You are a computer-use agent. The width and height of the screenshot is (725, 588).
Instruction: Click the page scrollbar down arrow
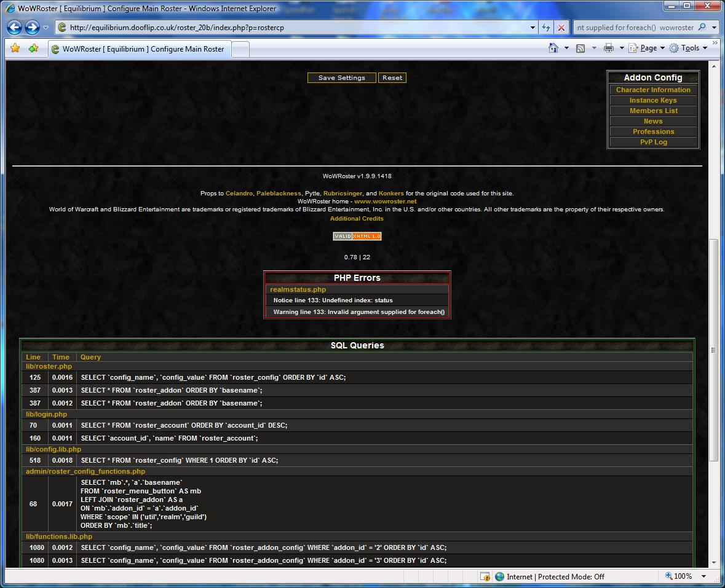(x=714, y=562)
